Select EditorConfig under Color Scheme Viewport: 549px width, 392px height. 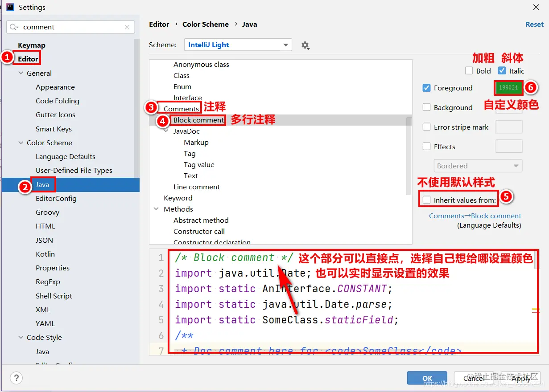point(56,199)
